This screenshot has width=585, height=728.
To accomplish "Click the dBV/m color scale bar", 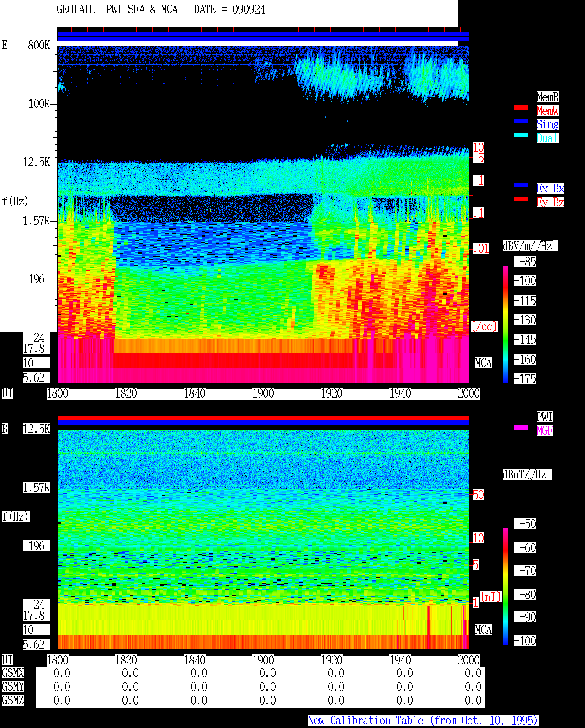I will pos(505,324).
